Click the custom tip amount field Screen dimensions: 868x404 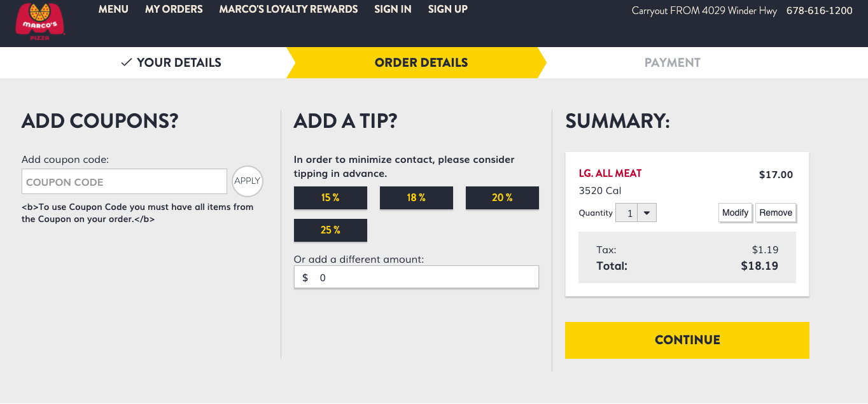pos(416,277)
